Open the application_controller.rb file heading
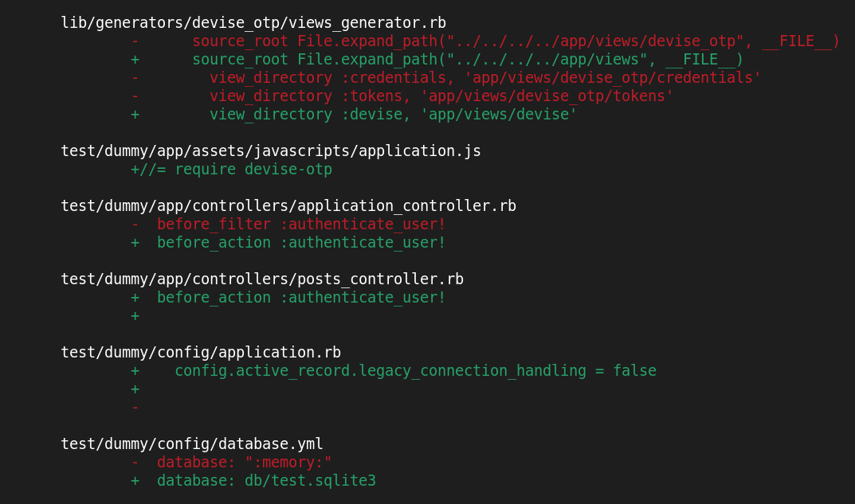Viewport: 855px width, 504px height. tap(288, 206)
